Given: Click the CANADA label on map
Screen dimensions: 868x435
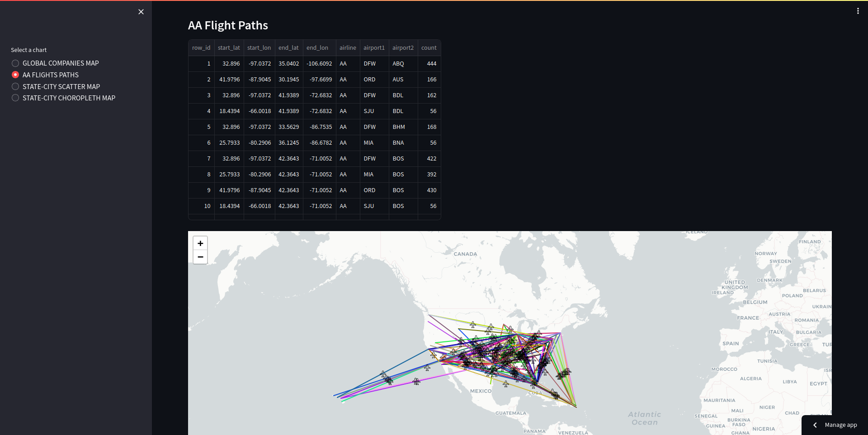Looking at the screenshot, I should [465, 254].
